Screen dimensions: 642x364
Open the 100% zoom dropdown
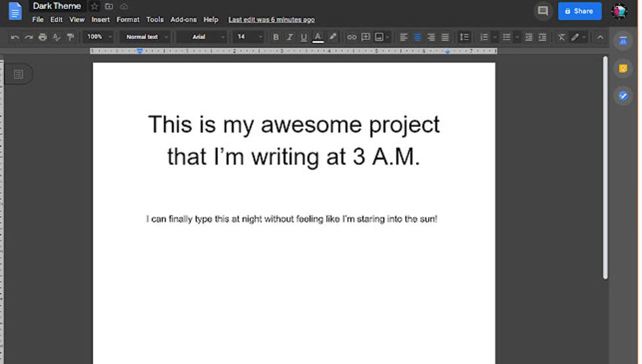99,38
